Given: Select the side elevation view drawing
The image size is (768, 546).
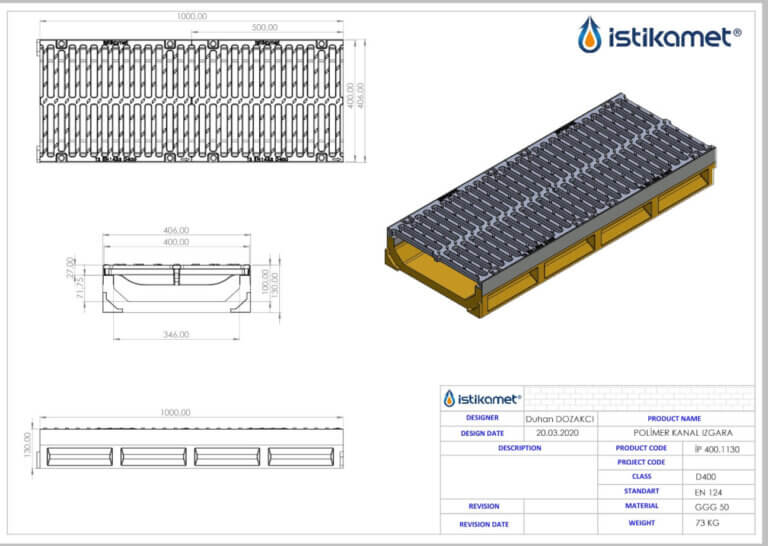Looking at the screenshot, I should 191,451.
